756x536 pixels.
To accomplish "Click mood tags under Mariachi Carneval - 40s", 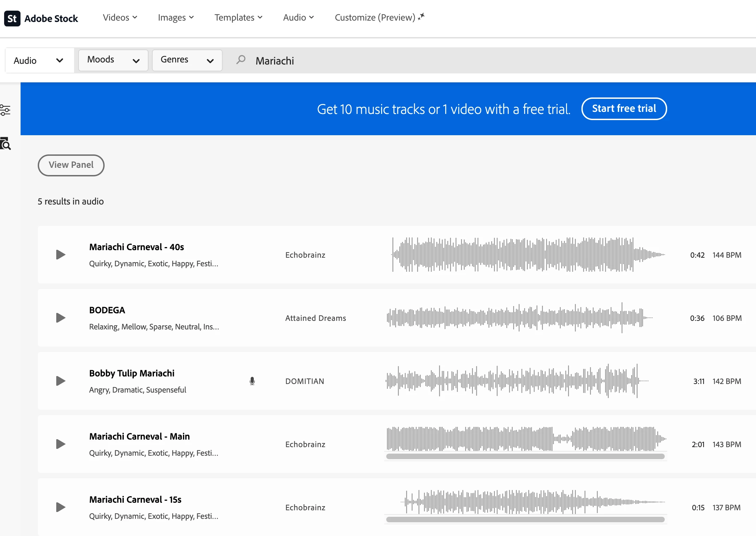I will (154, 264).
